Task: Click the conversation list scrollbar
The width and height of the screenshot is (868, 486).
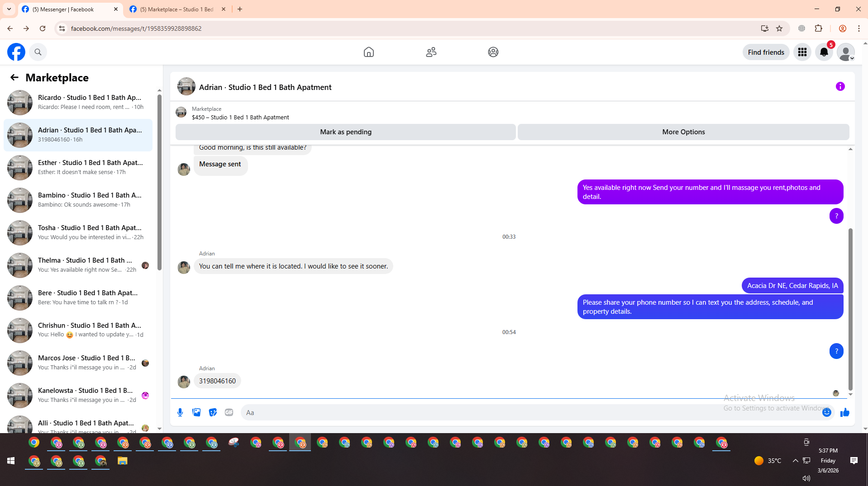Action: point(159,182)
